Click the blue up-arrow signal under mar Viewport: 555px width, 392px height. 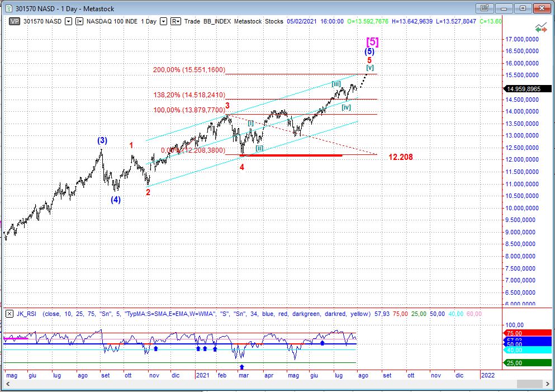pyautogui.click(x=242, y=367)
